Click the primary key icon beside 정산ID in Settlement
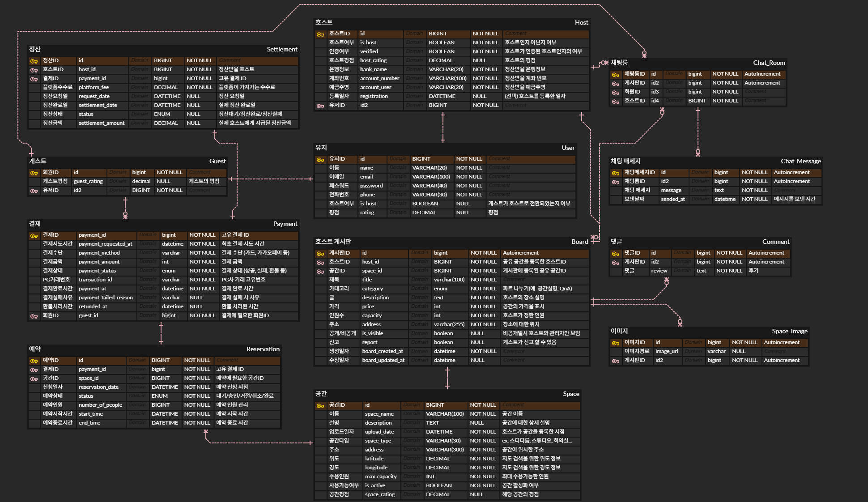Image resolution: width=868 pixels, height=502 pixels. coord(34,61)
